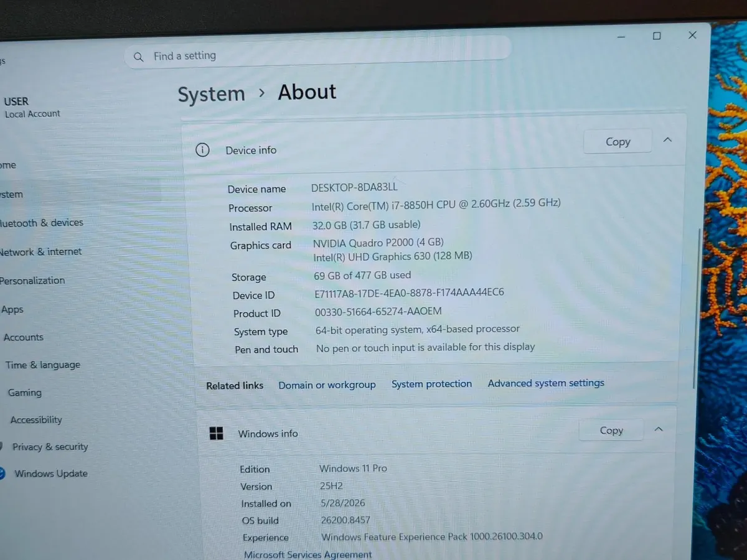The image size is (747, 560).
Task: Open Accessibility settings page
Action: [36, 420]
